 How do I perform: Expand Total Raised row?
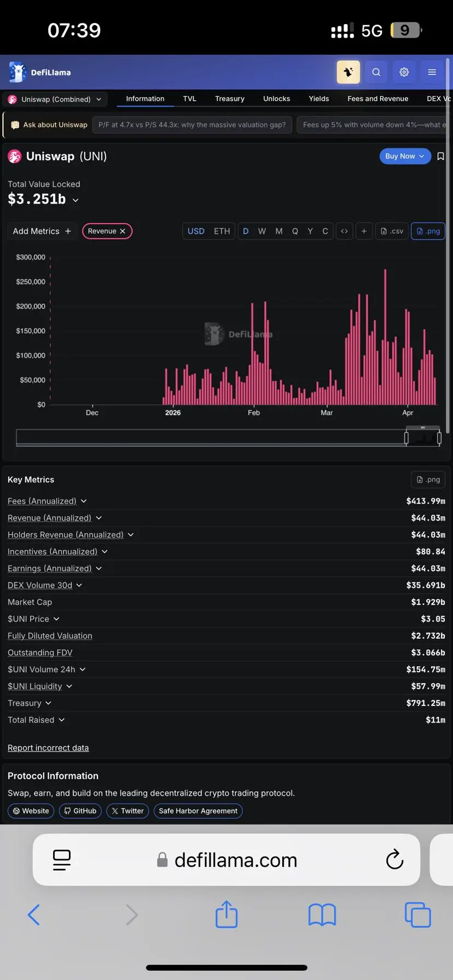pos(61,720)
